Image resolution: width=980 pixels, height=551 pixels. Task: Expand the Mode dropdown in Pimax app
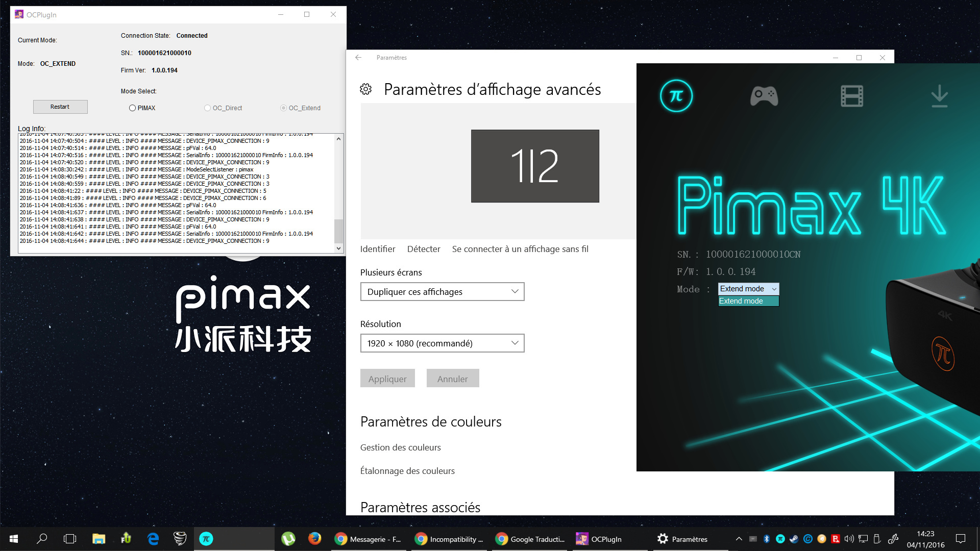(x=748, y=289)
